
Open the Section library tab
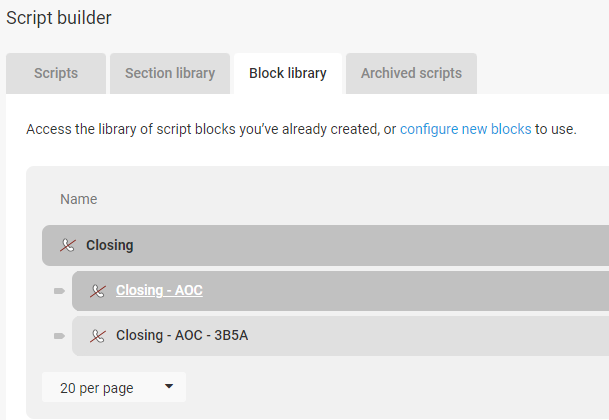170,73
